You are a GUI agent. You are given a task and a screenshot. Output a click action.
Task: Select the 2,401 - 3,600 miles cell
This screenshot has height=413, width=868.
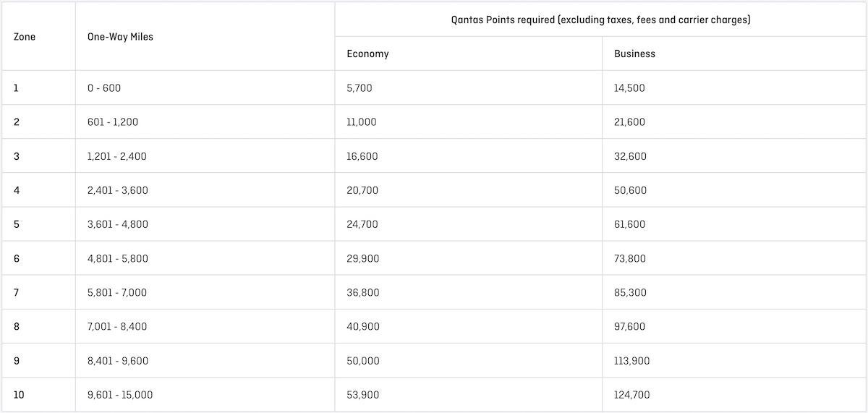pos(117,190)
